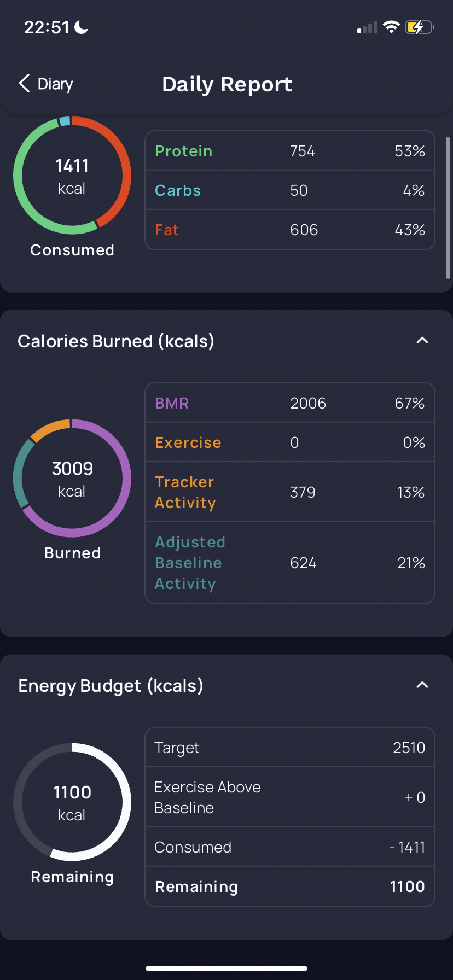This screenshot has width=453, height=980.
Task: Tap the battery charging icon in status bar
Action: pos(420,27)
